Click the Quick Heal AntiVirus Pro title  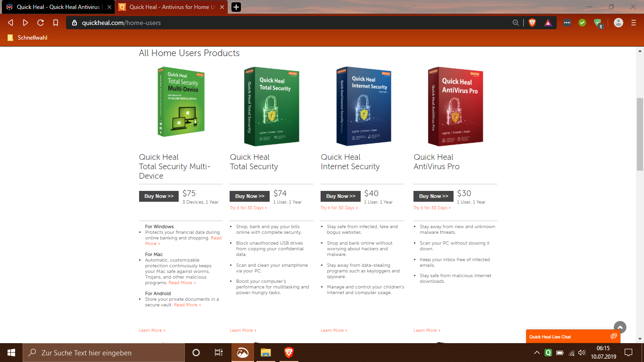(437, 162)
